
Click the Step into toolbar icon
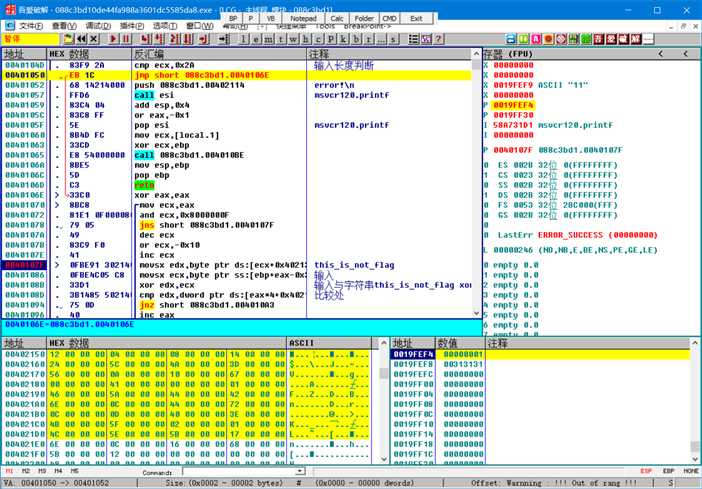146,39
